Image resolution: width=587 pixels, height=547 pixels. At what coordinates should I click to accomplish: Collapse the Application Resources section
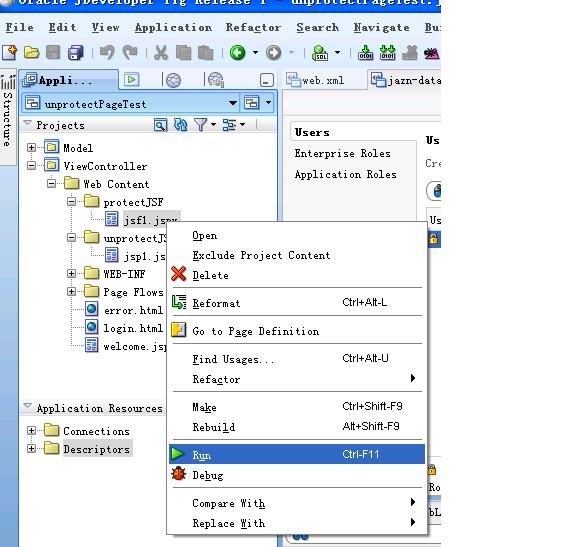(x=27, y=406)
